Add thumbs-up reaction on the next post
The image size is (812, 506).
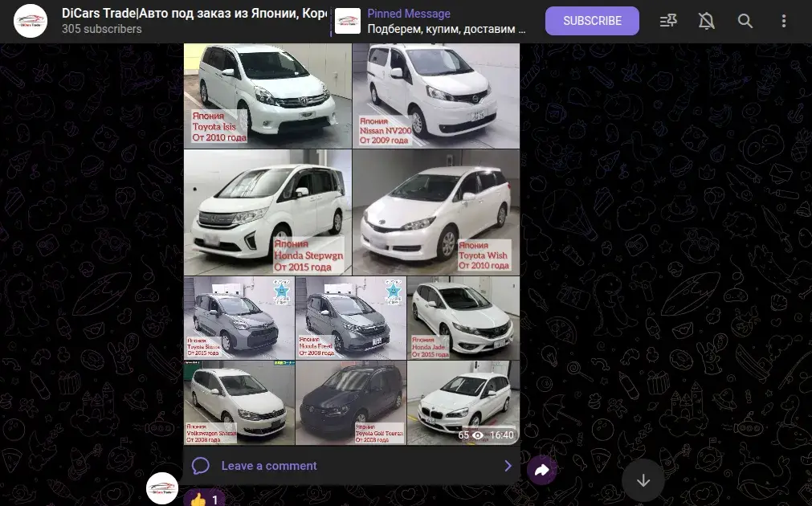pos(205,500)
